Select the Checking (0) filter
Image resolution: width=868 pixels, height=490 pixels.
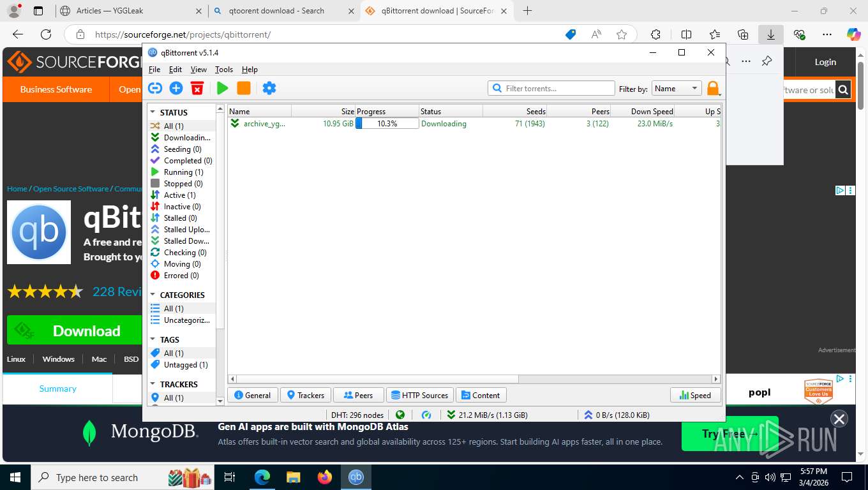(x=182, y=253)
